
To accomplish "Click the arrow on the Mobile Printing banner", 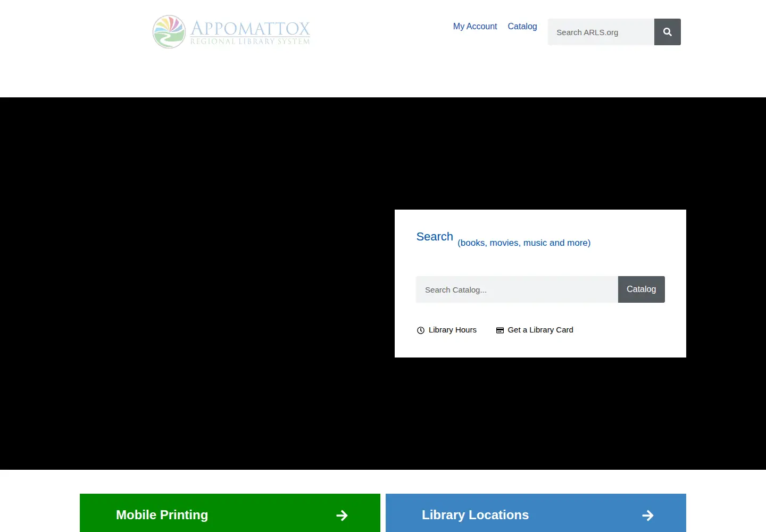I will click(342, 515).
